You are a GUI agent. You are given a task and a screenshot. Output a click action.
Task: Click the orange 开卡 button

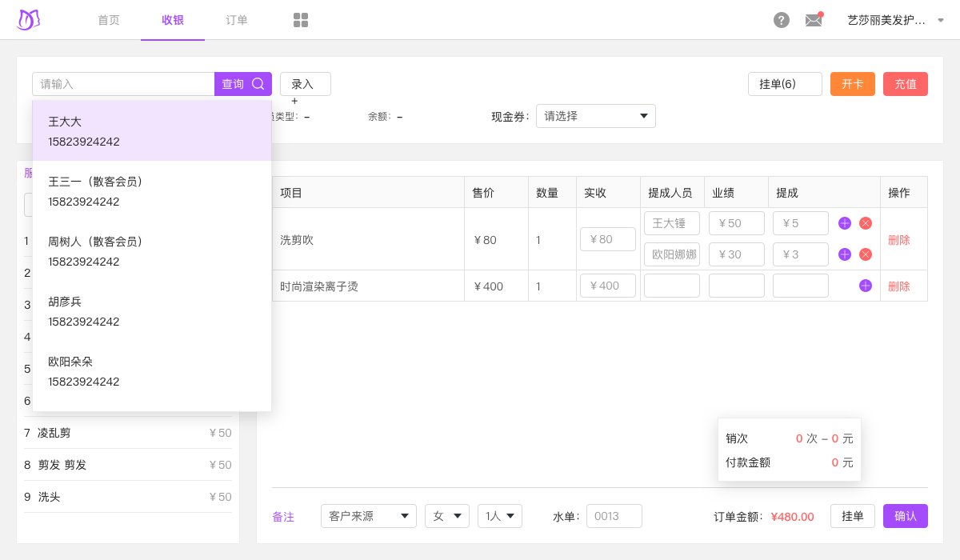tap(853, 84)
